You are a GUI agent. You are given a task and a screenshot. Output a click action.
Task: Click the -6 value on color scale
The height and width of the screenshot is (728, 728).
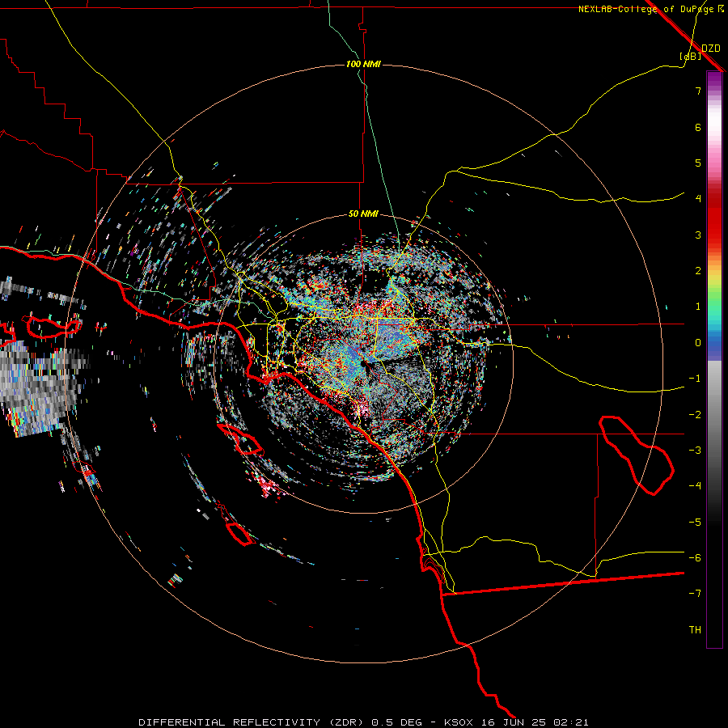[695, 558]
